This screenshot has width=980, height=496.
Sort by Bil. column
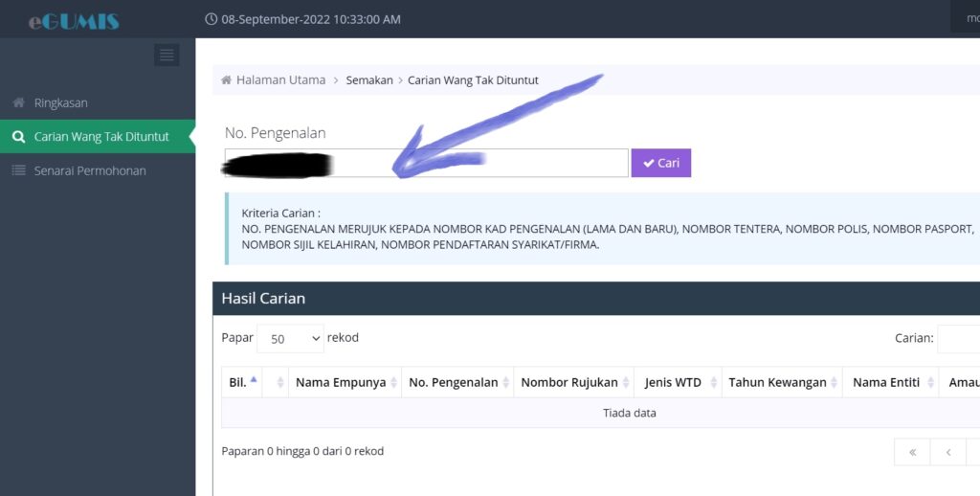[x=241, y=382]
